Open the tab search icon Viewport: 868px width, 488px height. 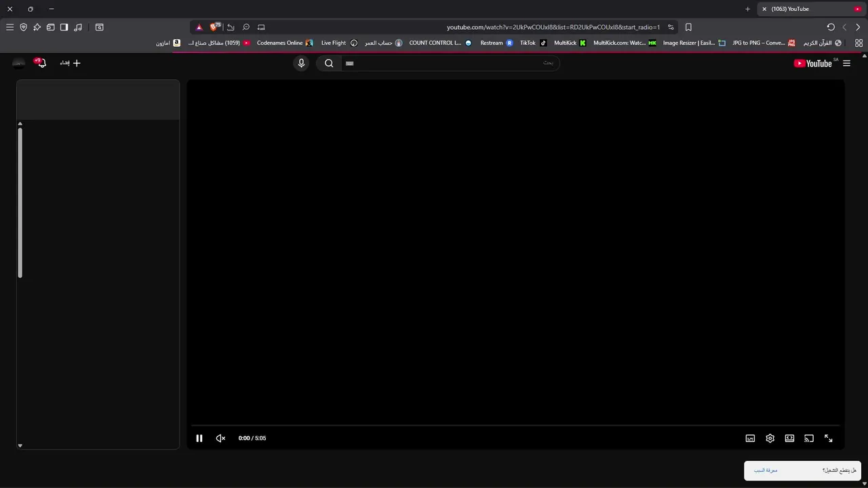tap(100, 27)
